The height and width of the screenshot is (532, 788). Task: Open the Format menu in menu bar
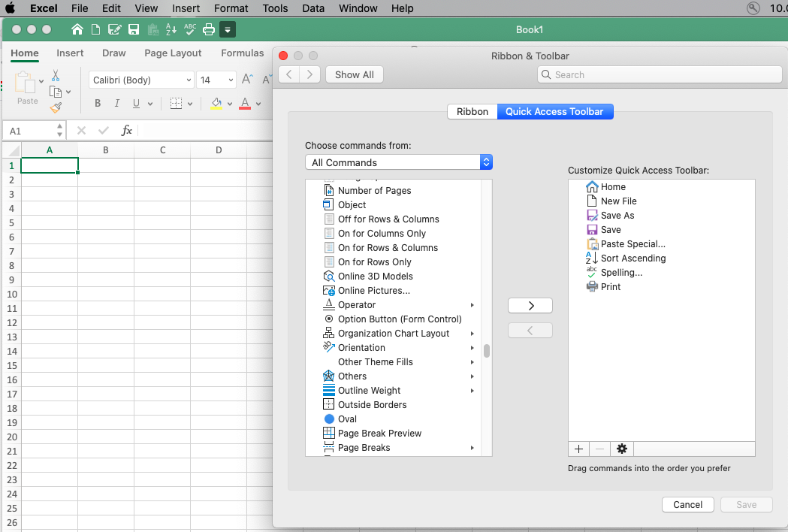click(x=231, y=8)
